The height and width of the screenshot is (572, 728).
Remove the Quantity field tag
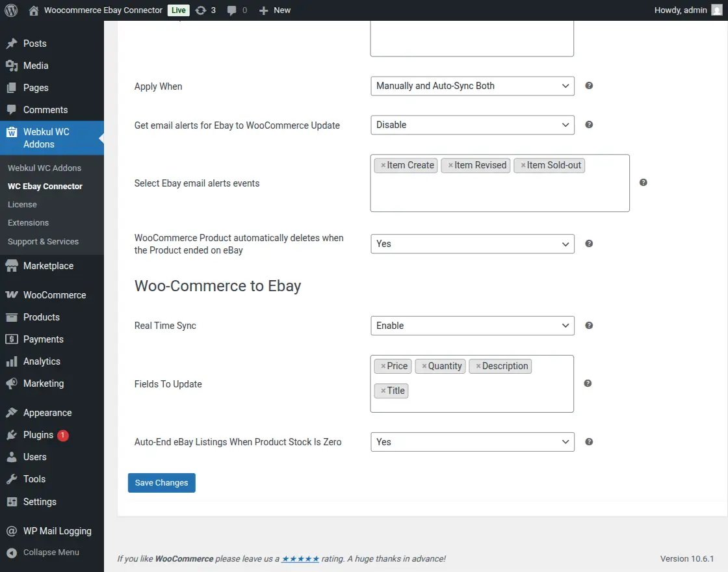click(424, 367)
